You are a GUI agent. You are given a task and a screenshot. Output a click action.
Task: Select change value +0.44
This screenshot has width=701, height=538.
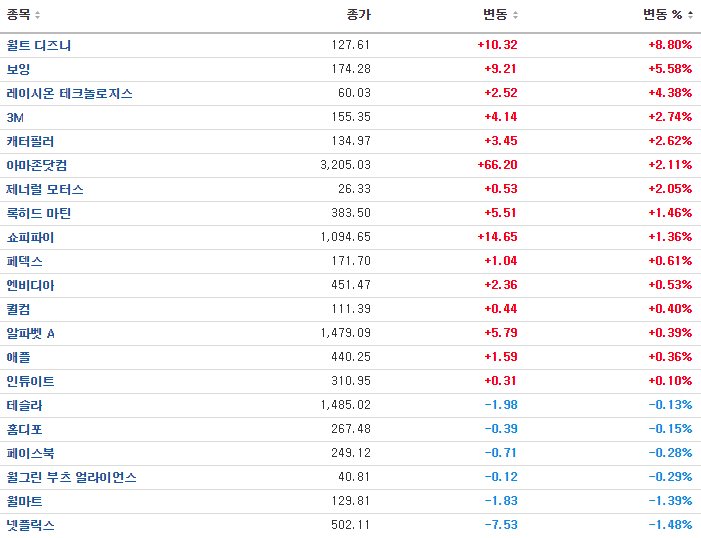501,309
